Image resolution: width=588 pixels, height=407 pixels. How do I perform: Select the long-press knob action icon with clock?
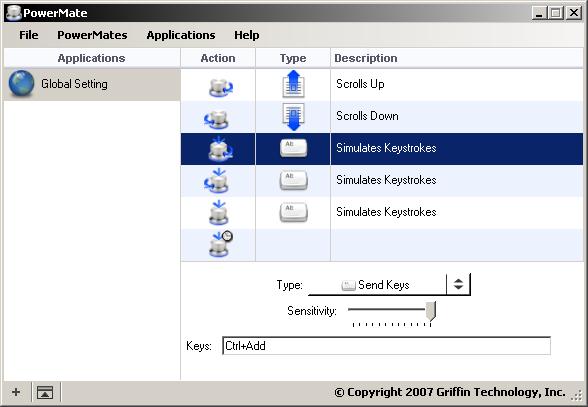point(220,244)
